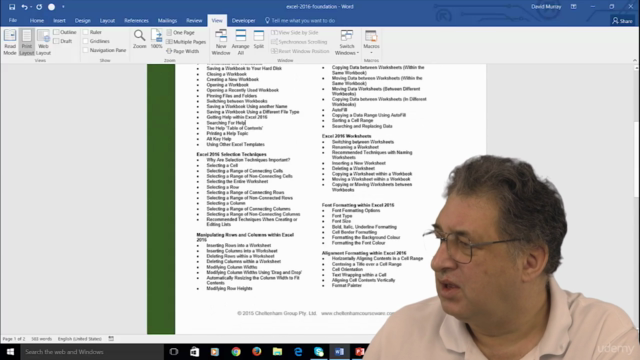The width and height of the screenshot is (640, 360).
Task: Open the Customize Quick Access Toolbar arrow
Action: click(63, 7)
